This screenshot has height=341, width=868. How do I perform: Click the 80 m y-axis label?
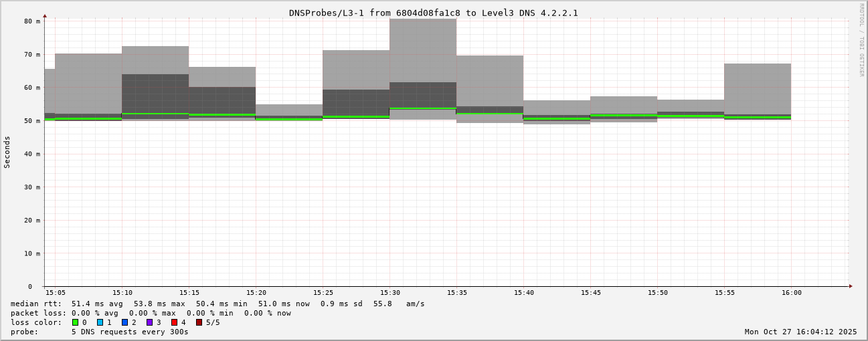32,21
